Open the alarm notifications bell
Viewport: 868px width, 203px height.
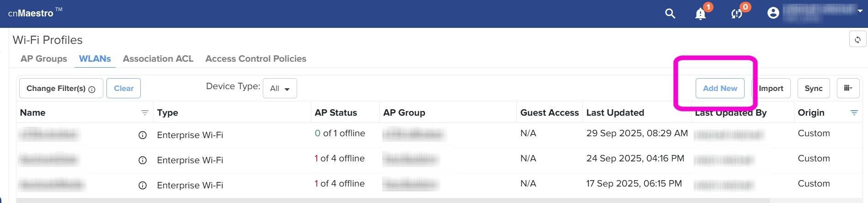click(700, 14)
